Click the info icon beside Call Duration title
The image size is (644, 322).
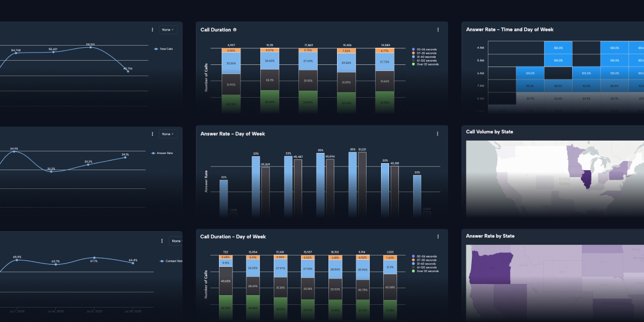(x=235, y=30)
